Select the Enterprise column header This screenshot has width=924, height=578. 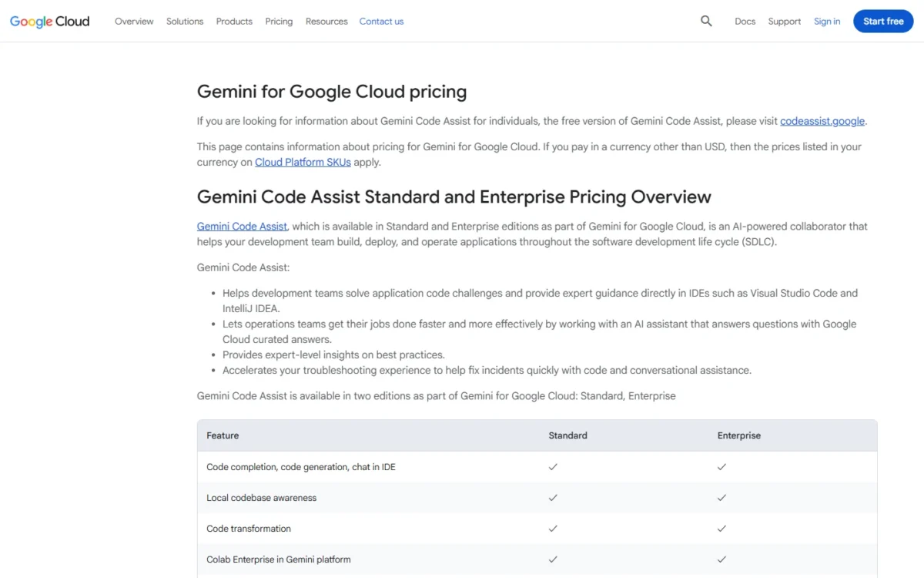pos(739,435)
